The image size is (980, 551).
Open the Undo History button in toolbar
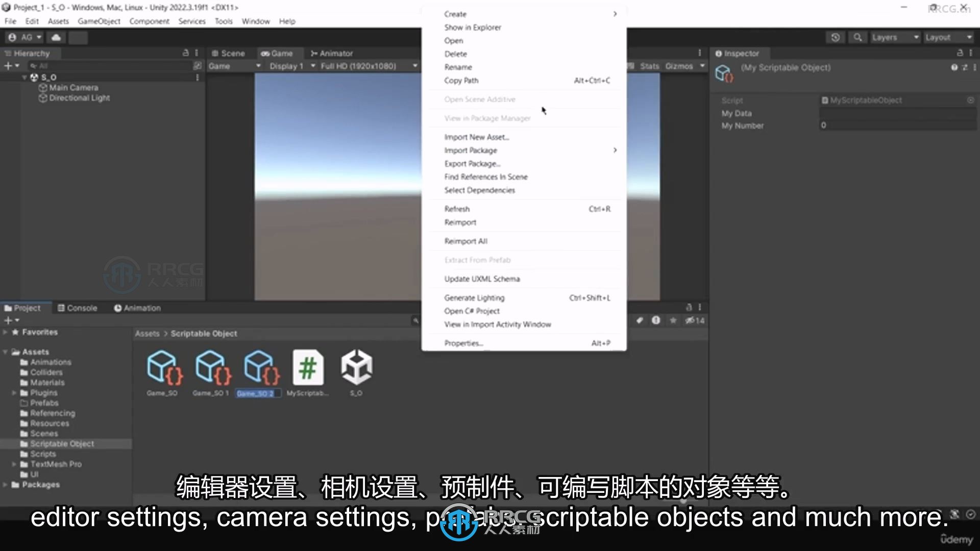[836, 37]
